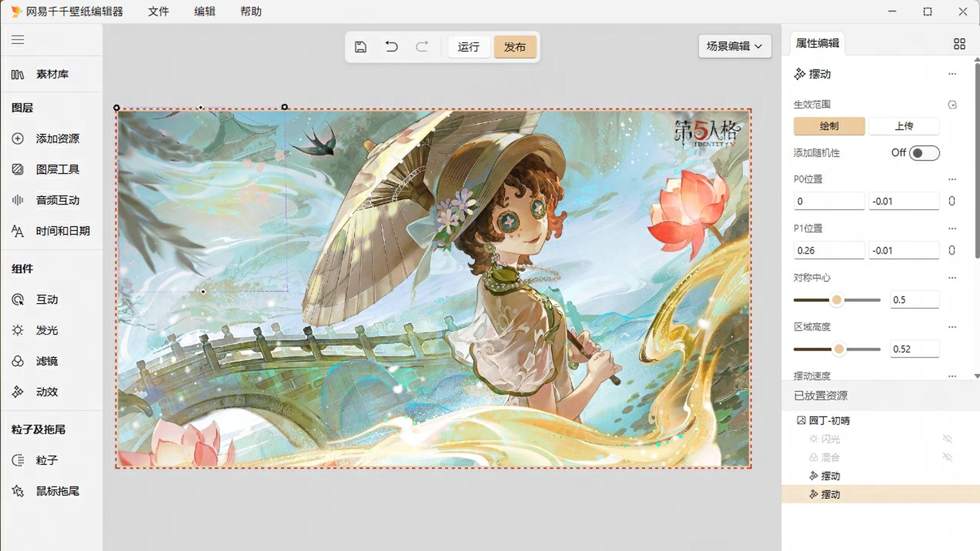The height and width of the screenshot is (551, 980).
Task: Click the 区域高度 value field 0.52
Action: tap(915, 349)
